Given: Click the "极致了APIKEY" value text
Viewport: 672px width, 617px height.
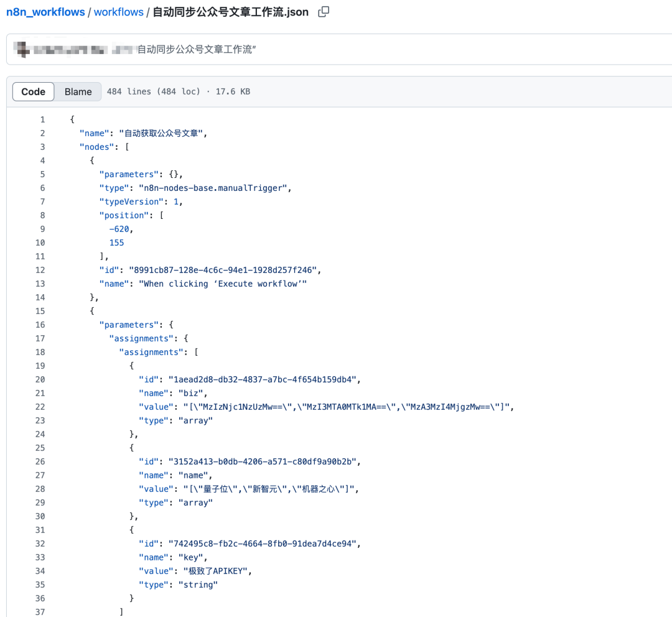Looking at the screenshot, I should (x=216, y=571).
